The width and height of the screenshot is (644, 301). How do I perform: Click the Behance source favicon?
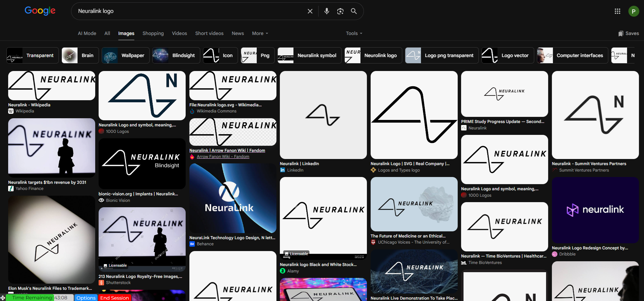point(192,244)
